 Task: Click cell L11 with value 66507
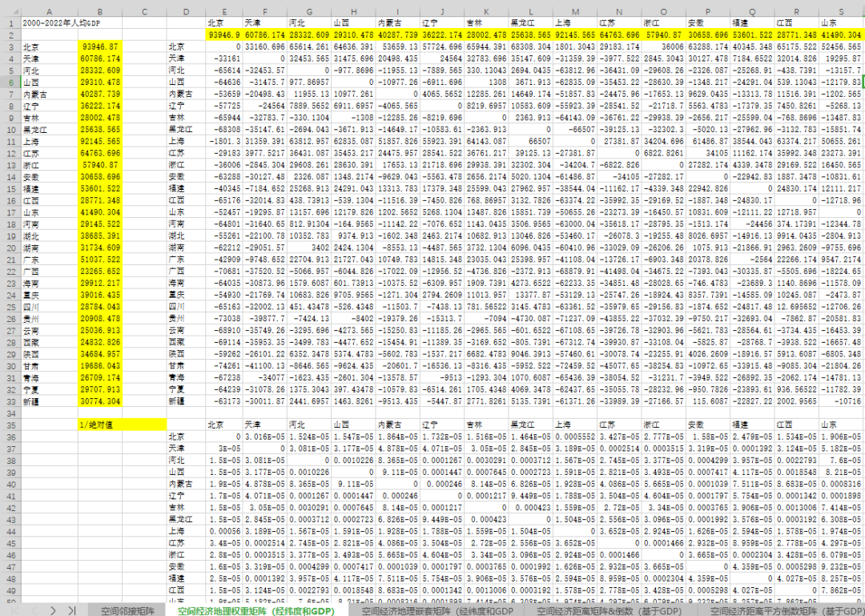pyautogui.click(x=531, y=141)
